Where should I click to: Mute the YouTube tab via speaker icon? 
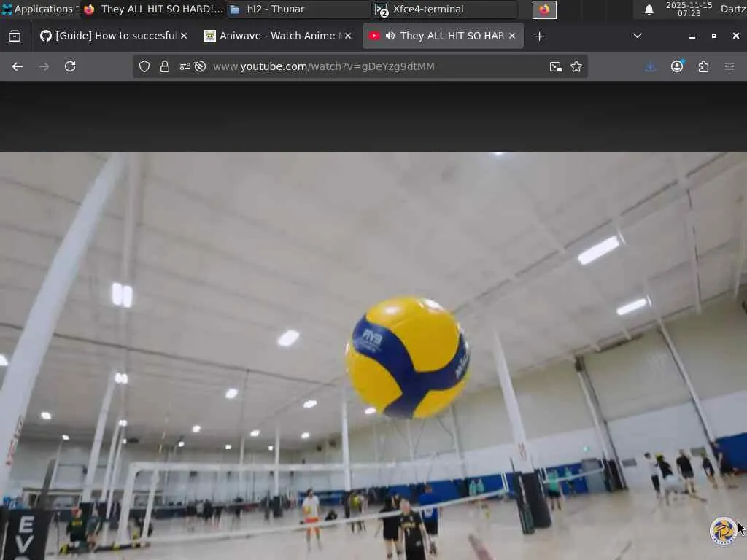tap(390, 36)
